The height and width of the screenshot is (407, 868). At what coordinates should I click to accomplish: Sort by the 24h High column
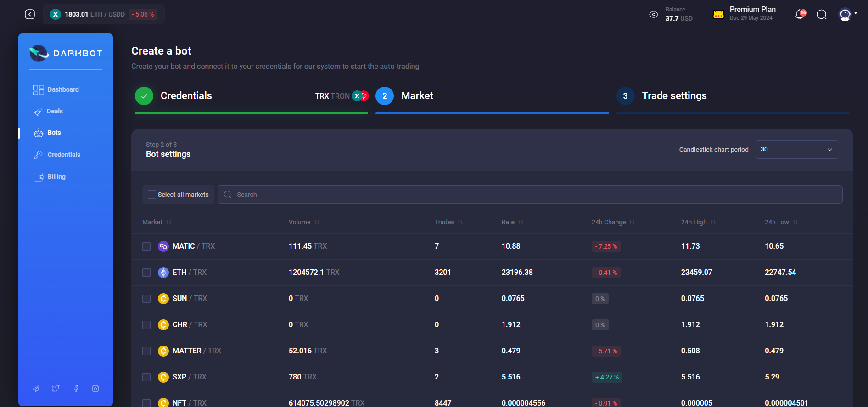pos(699,222)
